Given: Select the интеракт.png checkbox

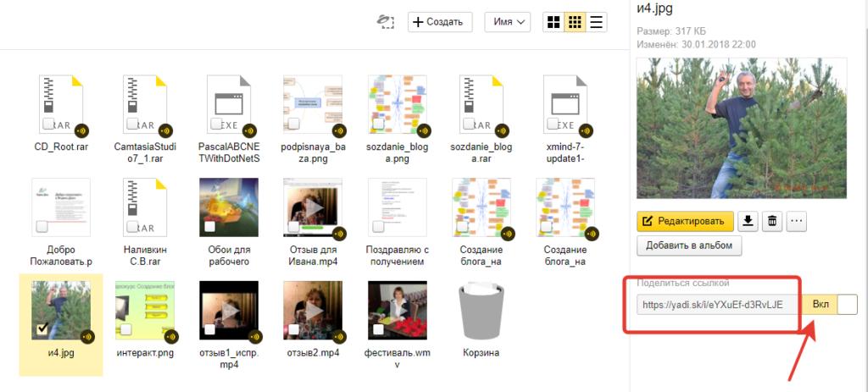Looking at the screenshot, I should 126,329.
